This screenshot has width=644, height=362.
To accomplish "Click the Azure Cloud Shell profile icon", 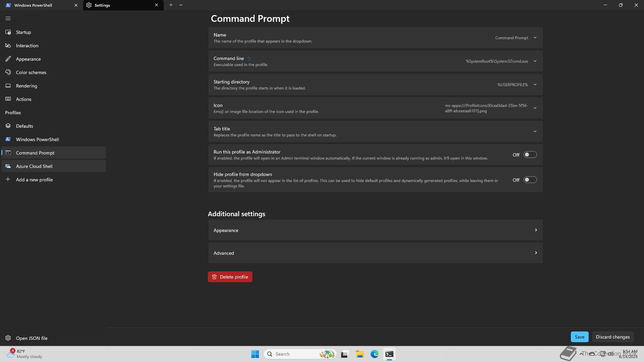I will click(8, 166).
